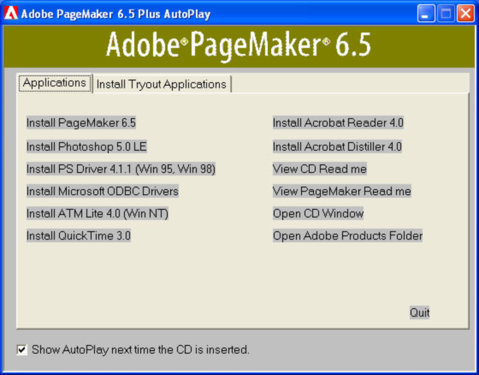The width and height of the screenshot is (479, 375).
Task: Click Install Microsoft ODBC Drivers
Action: point(102,191)
